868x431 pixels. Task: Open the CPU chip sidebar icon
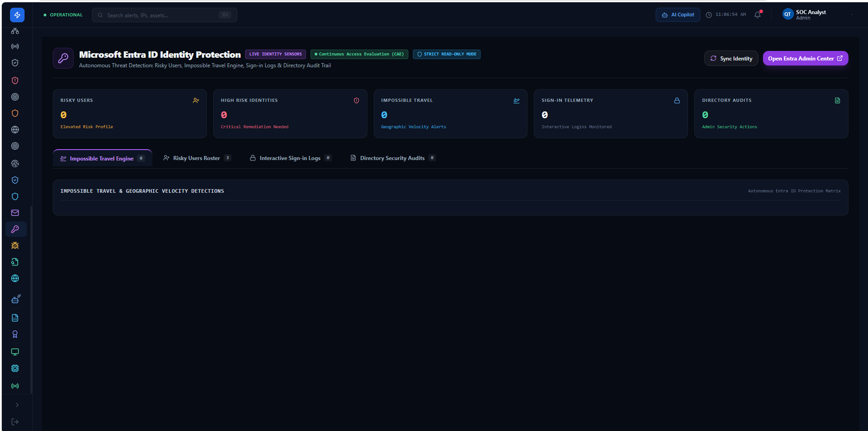[x=15, y=368]
